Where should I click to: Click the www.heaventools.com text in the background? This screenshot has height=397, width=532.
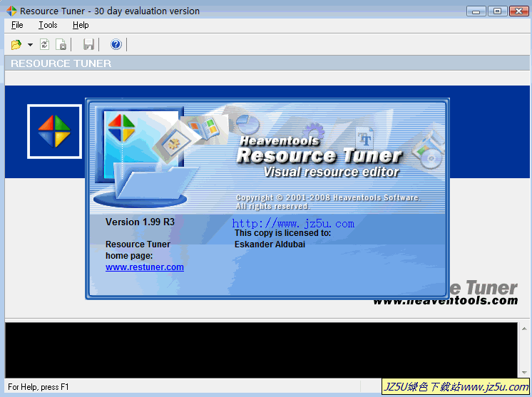[x=446, y=300]
